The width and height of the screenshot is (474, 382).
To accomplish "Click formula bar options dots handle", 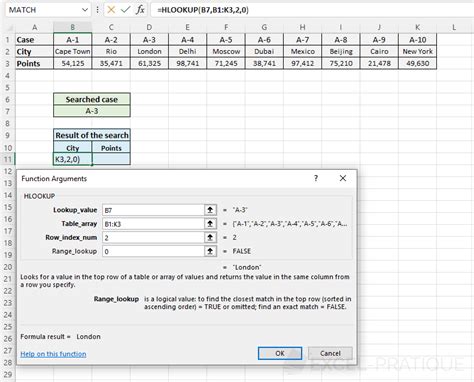I will tap(97, 10).
